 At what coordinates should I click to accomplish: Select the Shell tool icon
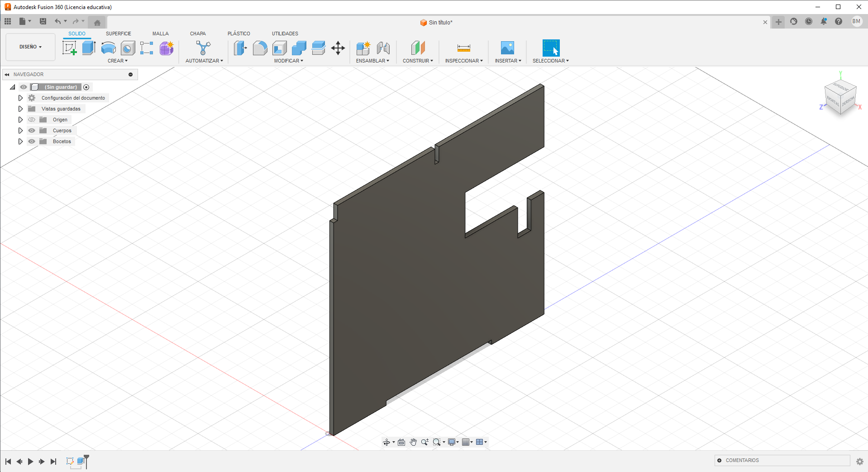tap(279, 48)
